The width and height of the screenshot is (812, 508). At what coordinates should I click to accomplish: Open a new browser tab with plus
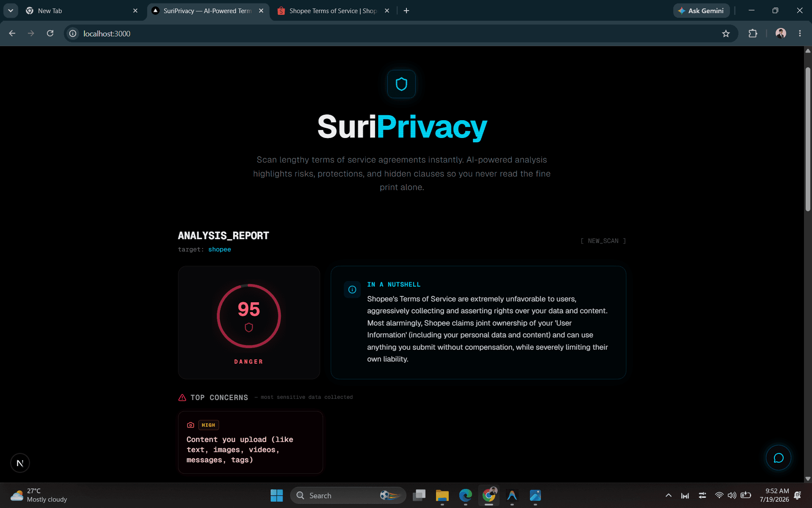point(406,11)
